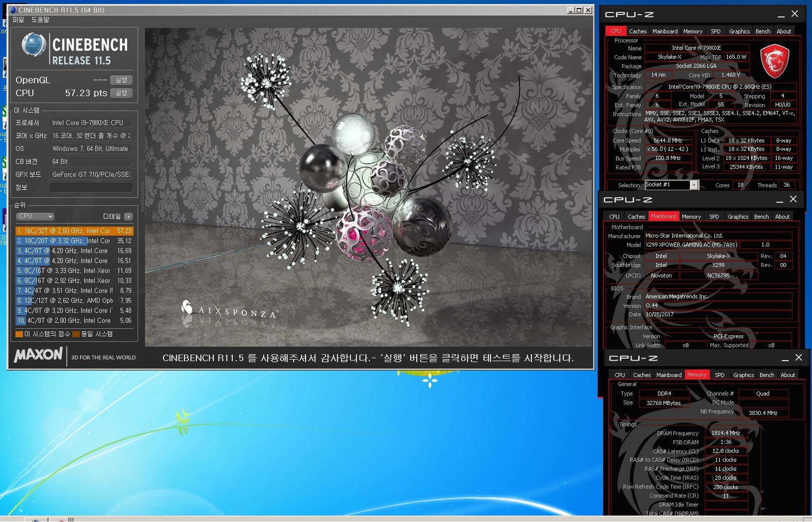Open SPD tab in top CPU-Z window

tap(715, 31)
